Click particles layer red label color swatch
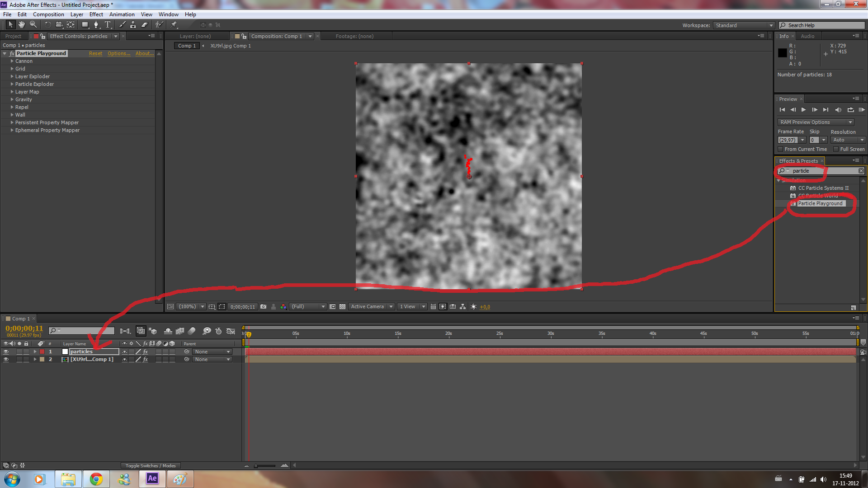868x488 pixels. pos(42,352)
